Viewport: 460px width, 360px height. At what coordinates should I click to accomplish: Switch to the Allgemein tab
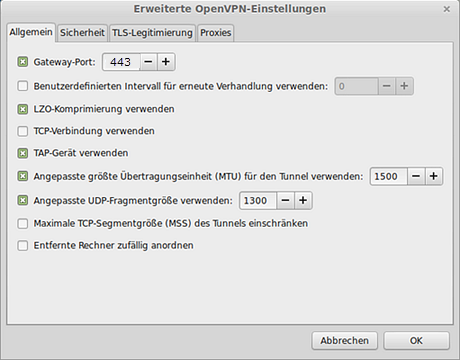(31, 32)
